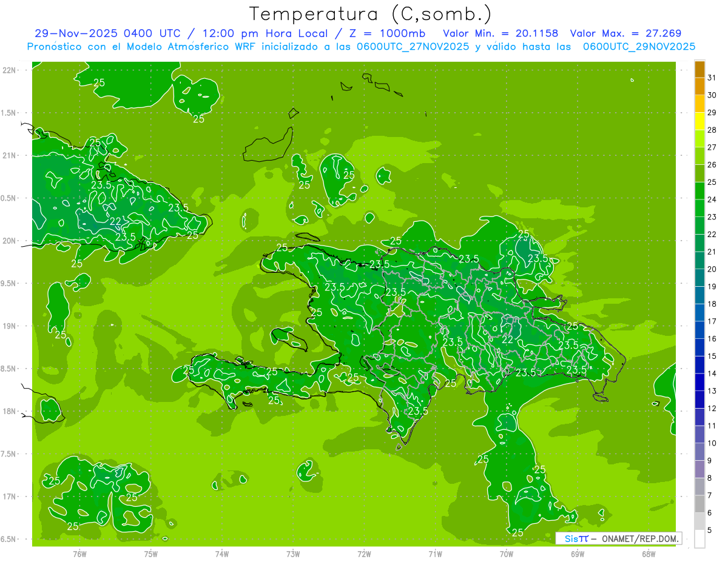Image resolution: width=728 pixels, height=562 pixels.
Task: Click the '0600UTC_29NOV2025' valid-until time
Action: point(639,47)
